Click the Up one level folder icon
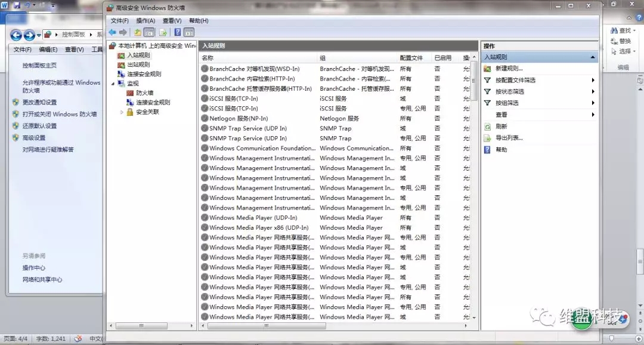This screenshot has height=345, width=644. (x=138, y=32)
